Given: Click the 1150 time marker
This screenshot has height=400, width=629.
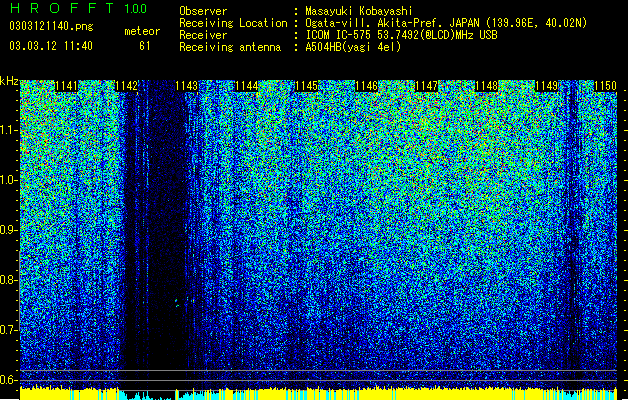Looking at the screenshot, I should [605, 86].
